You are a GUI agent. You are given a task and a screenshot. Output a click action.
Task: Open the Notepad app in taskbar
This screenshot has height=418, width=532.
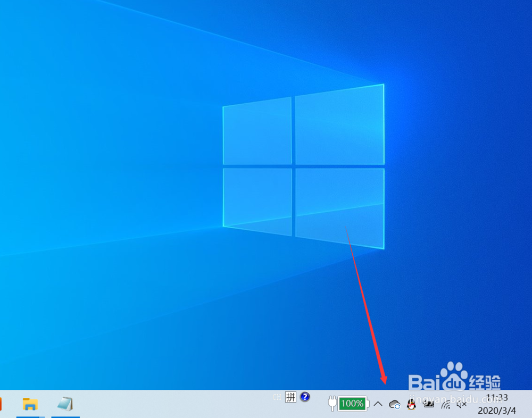point(65,404)
